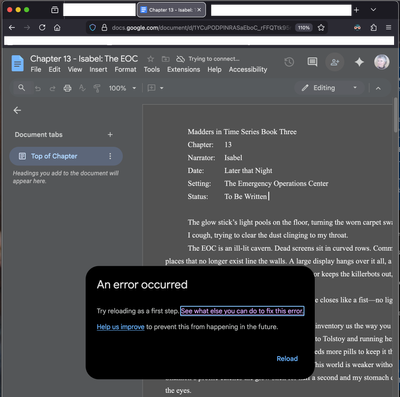Reload the page in browser toolbar
This screenshot has height=397, width=400.
point(42,27)
